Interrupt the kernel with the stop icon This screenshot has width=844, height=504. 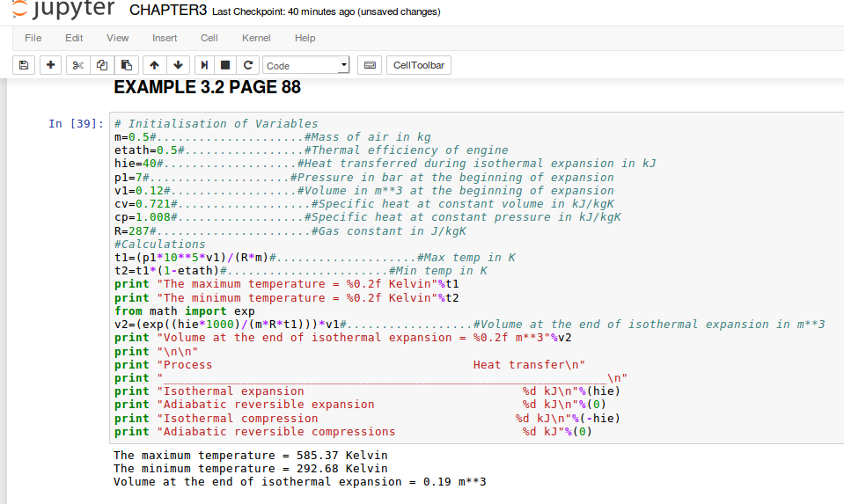[226, 66]
